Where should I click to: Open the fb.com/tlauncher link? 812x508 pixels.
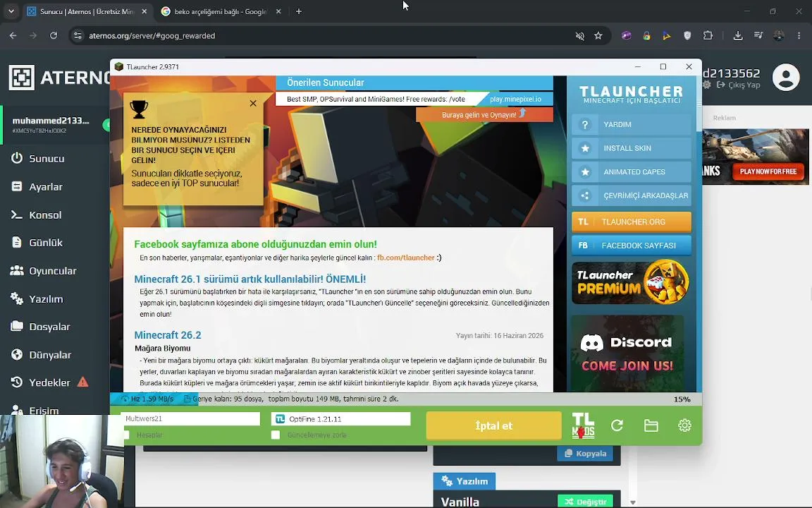coord(405,258)
